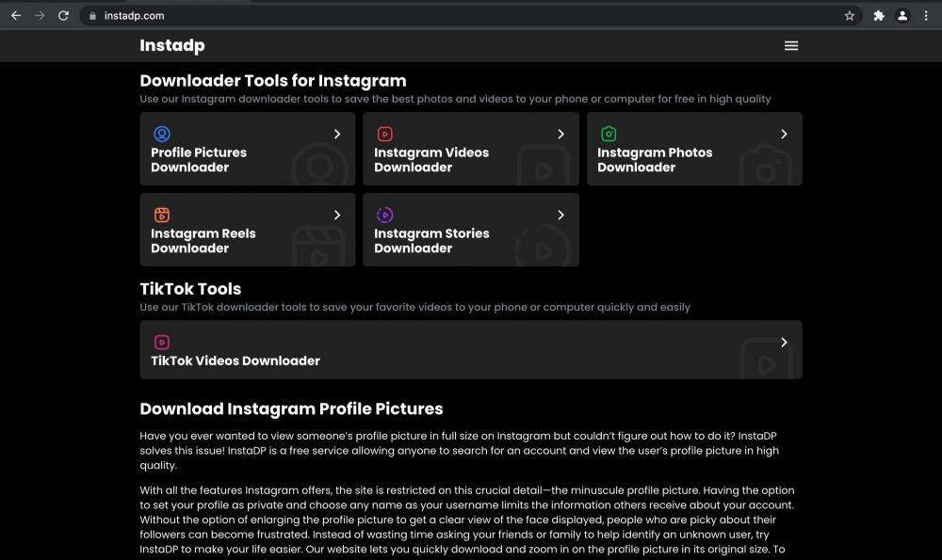
Task: Reload the instadp.com page
Action: (x=63, y=16)
